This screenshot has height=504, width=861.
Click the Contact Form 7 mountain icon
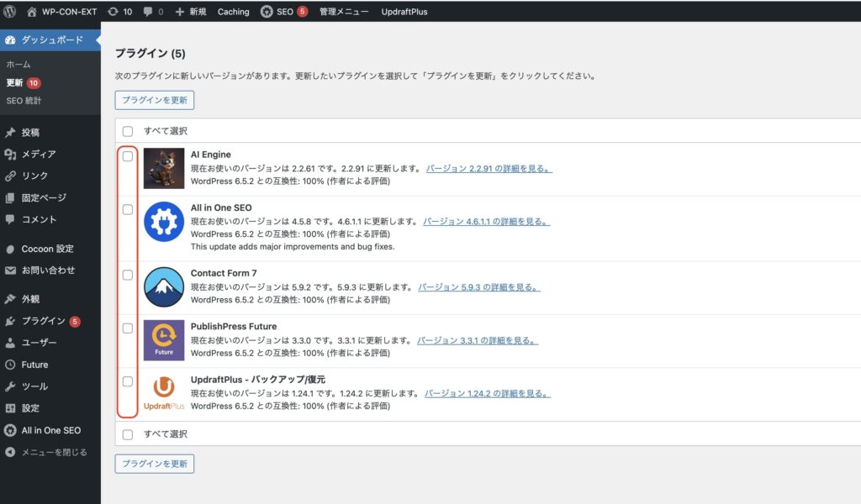point(163,286)
